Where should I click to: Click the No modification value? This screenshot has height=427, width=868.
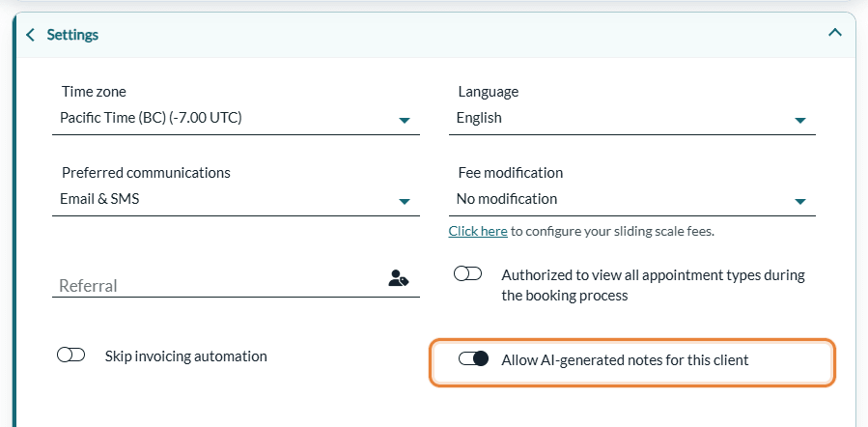507,199
